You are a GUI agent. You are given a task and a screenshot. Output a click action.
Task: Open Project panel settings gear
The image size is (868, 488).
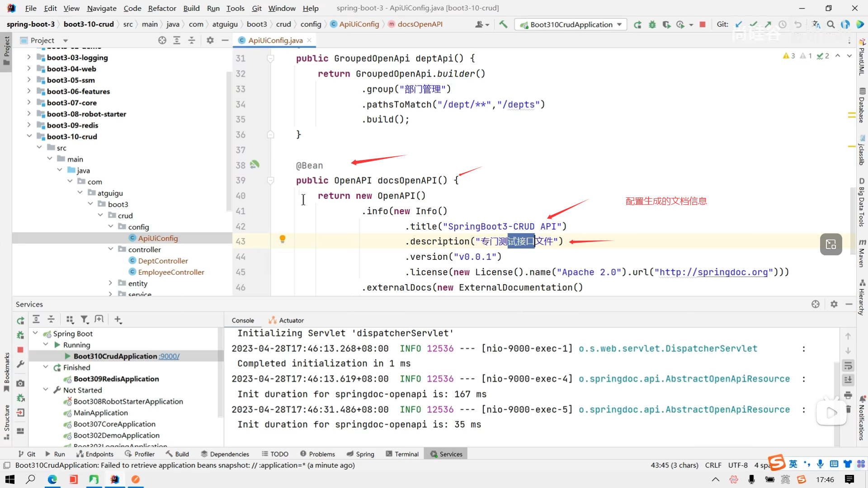[210, 40]
